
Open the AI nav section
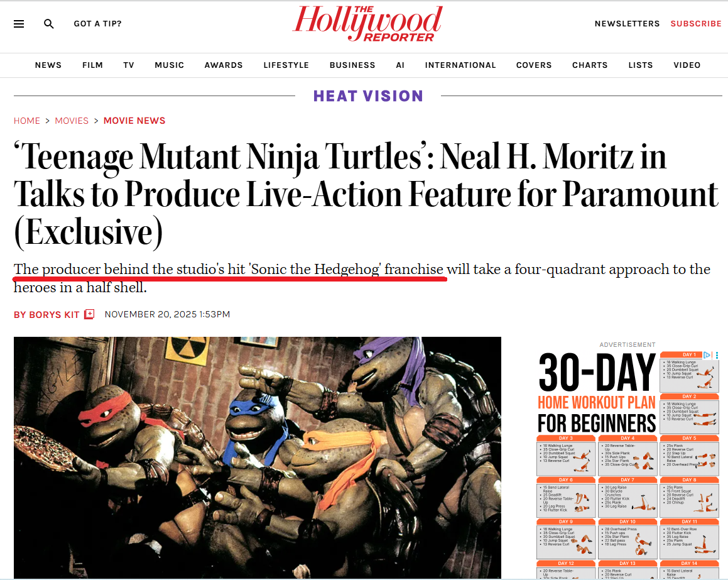pyautogui.click(x=400, y=65)
